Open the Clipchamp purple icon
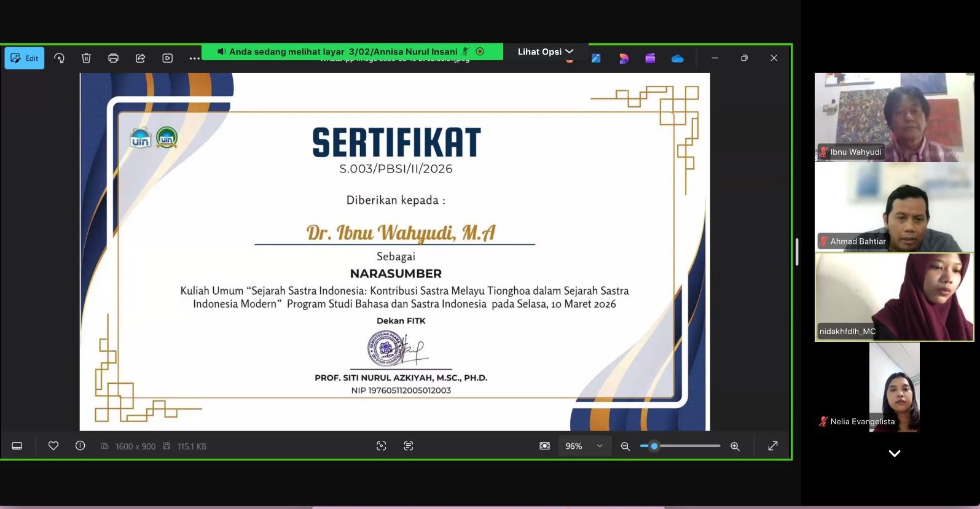The height and width of the screenshot is (509, 980). (x=650, y=58)
